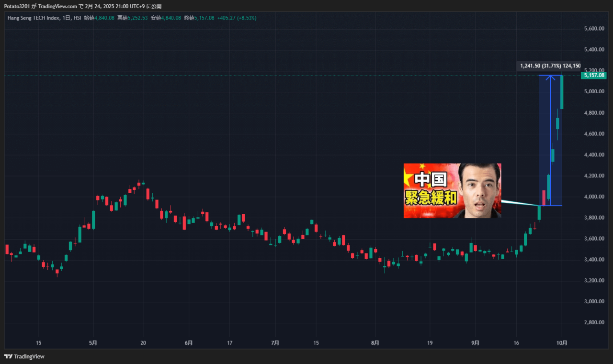The height and width of the screenshot is (364, 613).
Task: Click the TradingView logo in bottom-left corner
Action: [x=24, y=356]
